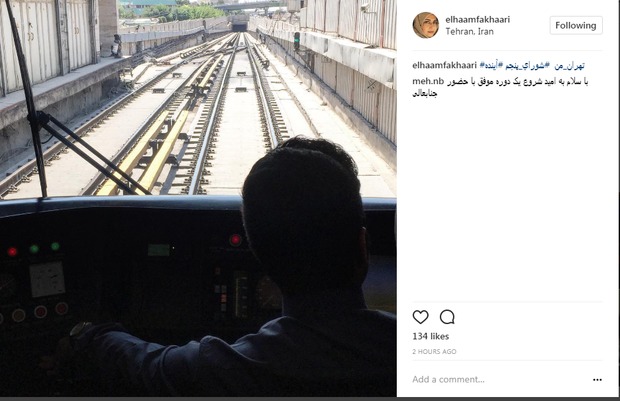Open the #آینده hashtag
This screenshot has height=401, width=620.
[491, 65]
